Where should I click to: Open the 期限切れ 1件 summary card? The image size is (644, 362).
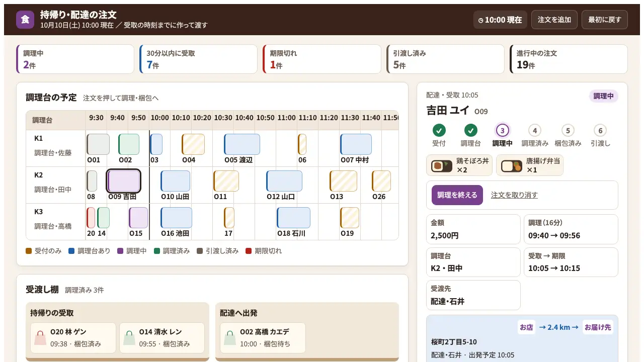coord(321,59)
